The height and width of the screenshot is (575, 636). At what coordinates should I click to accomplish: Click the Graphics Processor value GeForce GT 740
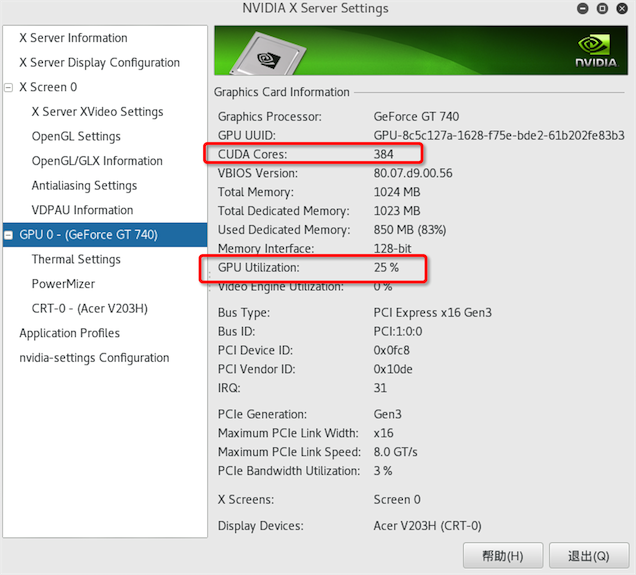point(416,117)
